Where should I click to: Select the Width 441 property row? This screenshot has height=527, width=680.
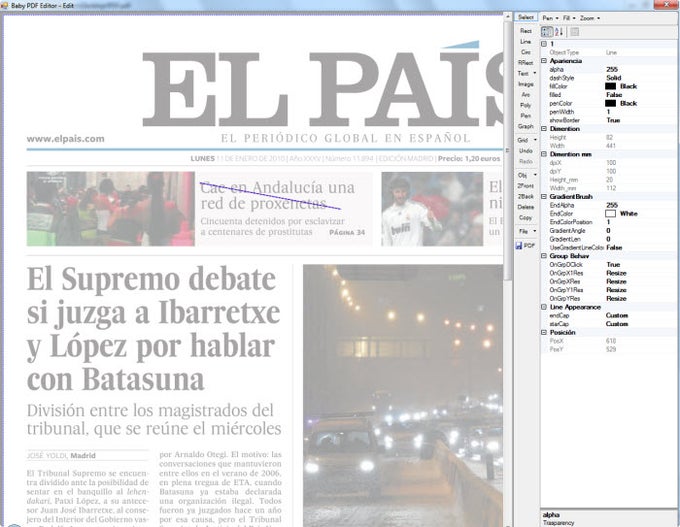(x=609, y=146)
